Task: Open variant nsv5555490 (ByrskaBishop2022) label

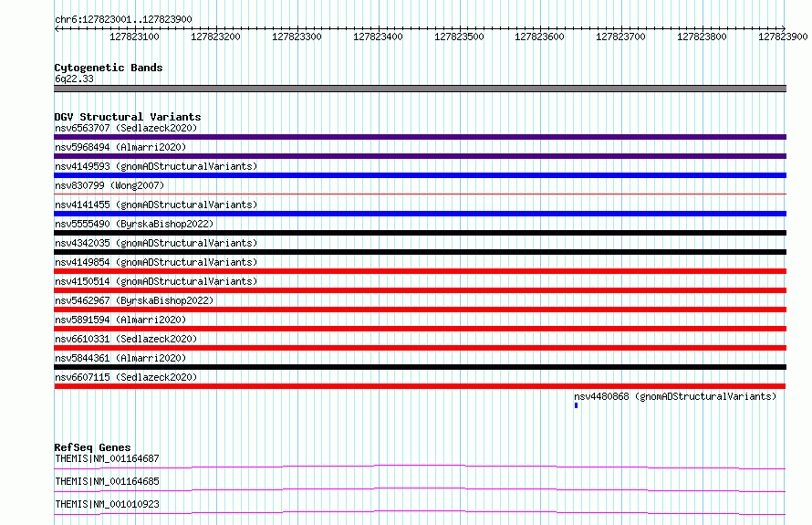Action: pos(134,224)
